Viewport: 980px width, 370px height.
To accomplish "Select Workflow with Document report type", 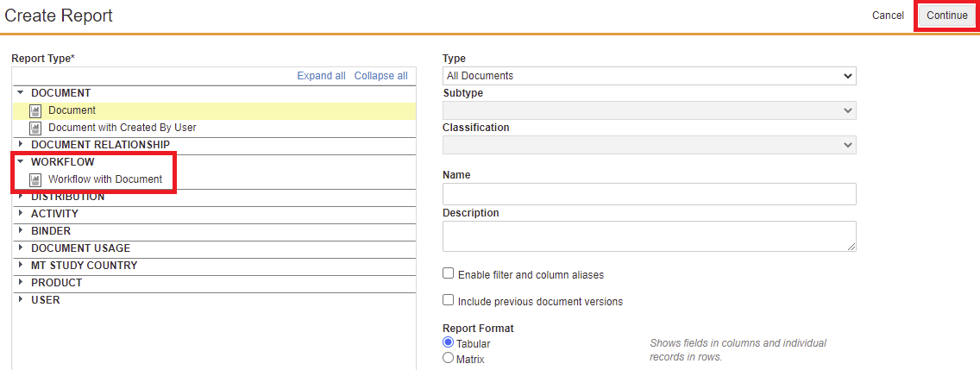I will [x=104, y=179].
